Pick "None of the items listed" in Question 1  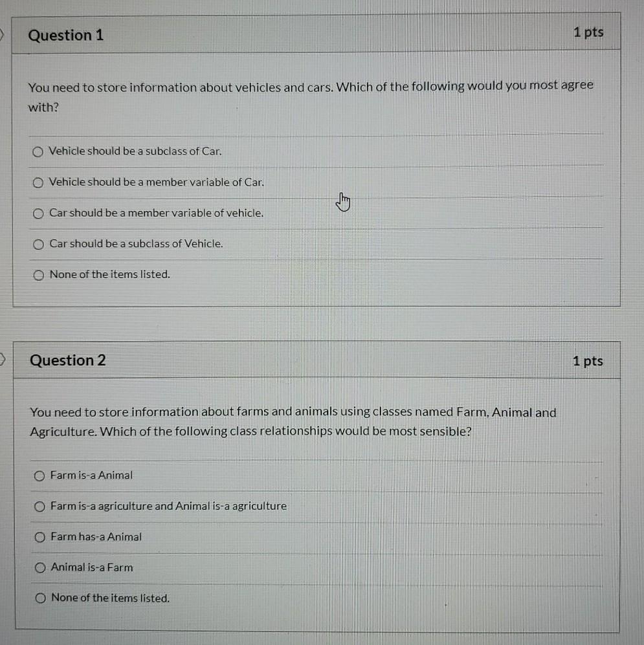(x=38, y=274)
